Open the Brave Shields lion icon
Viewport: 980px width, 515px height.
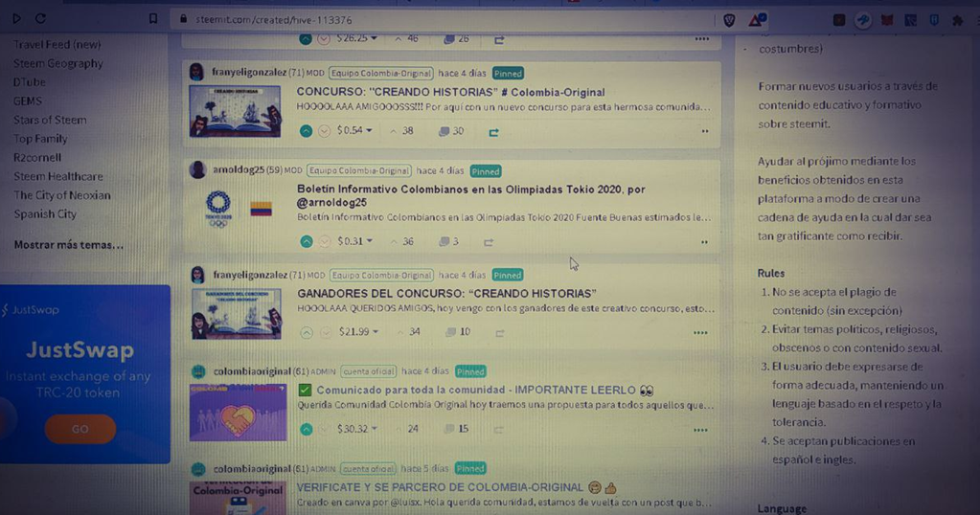coord(729,21)
